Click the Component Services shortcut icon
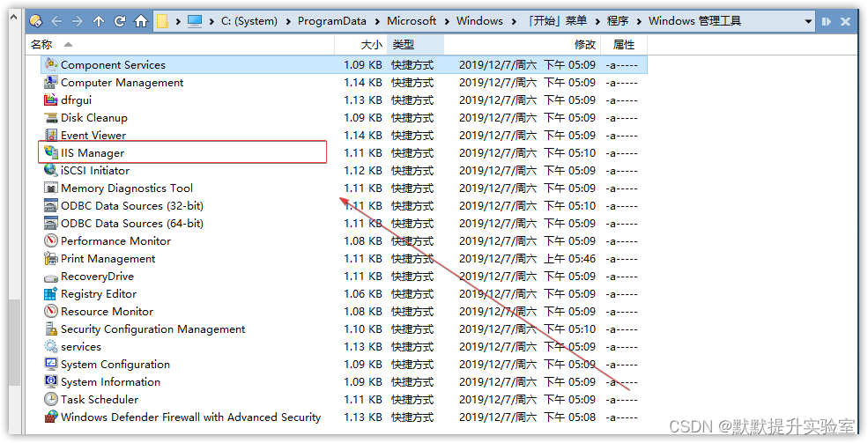 point(51,64)
